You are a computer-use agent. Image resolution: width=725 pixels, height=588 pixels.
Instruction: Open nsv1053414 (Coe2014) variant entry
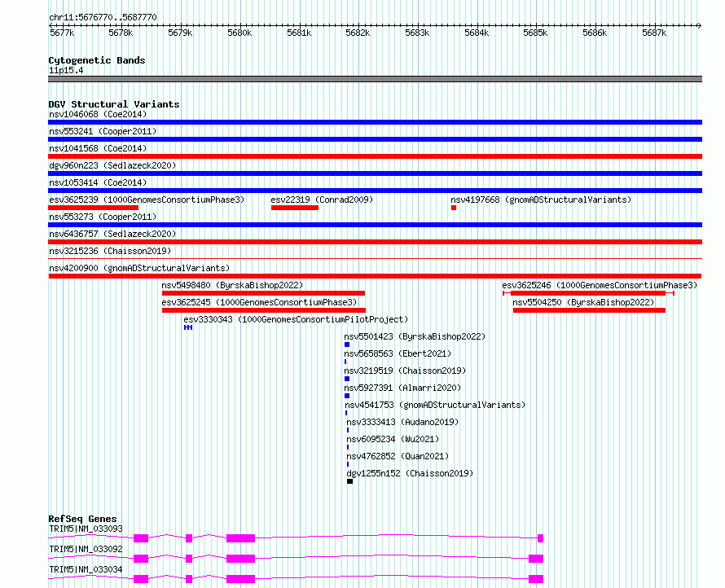pos(98,182)
